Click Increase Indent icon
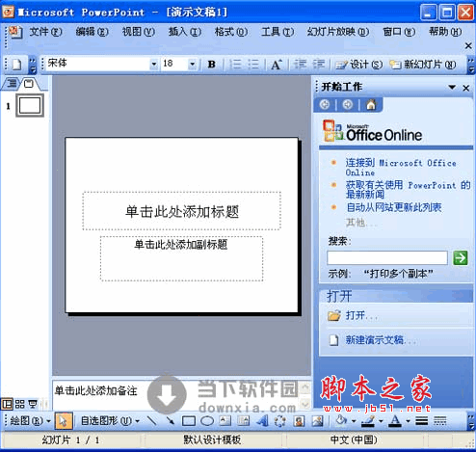 point(319,65)
